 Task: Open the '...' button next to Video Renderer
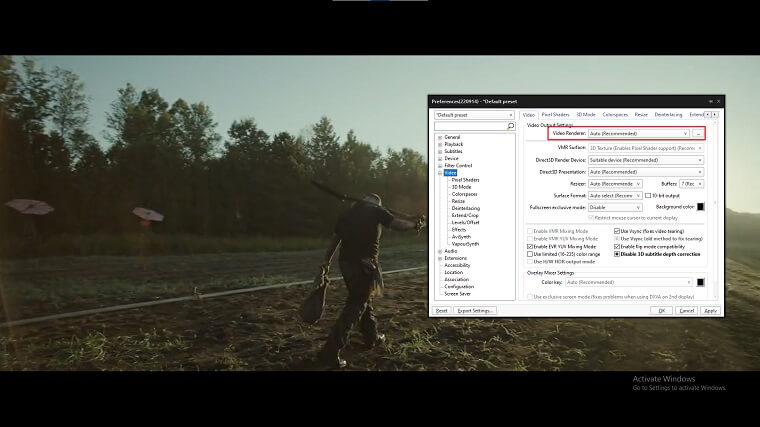(698, 133)
